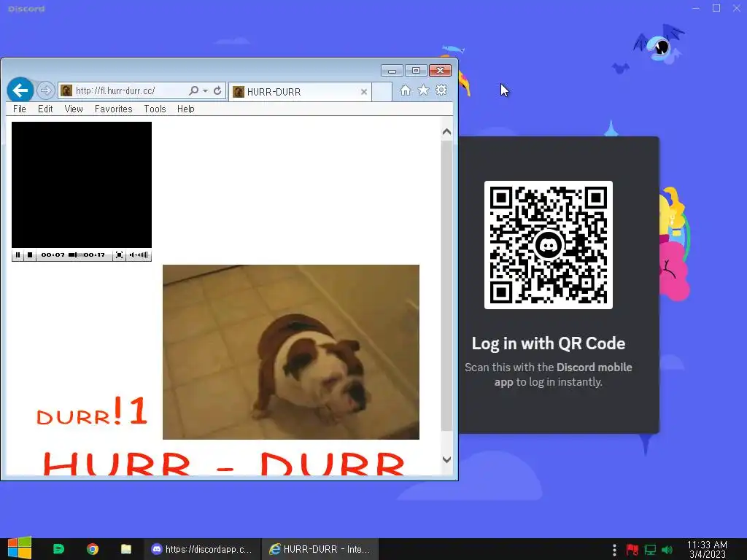Switch to Discord taskbar window button
This screenshot has height=560, width=747.
[x=201, y=549]
